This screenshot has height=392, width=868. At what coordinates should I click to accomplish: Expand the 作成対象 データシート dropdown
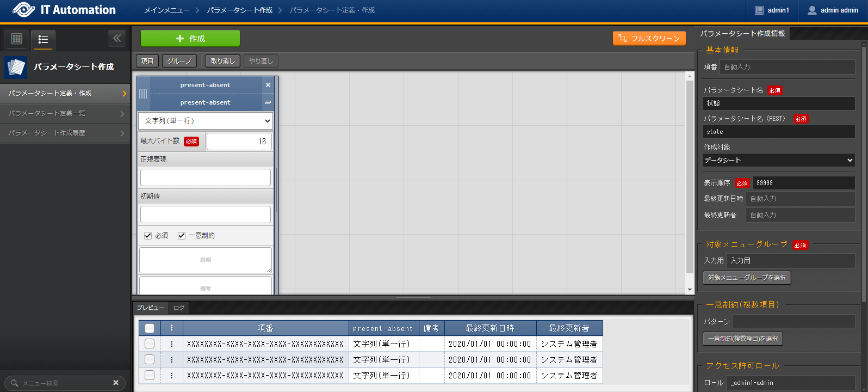(x=778, y=160)
